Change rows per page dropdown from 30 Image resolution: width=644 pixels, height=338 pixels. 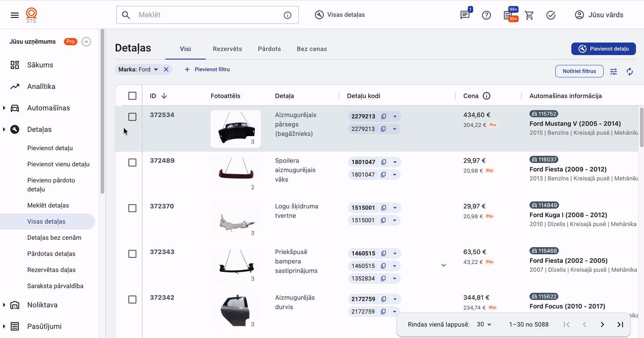(484, 325)
